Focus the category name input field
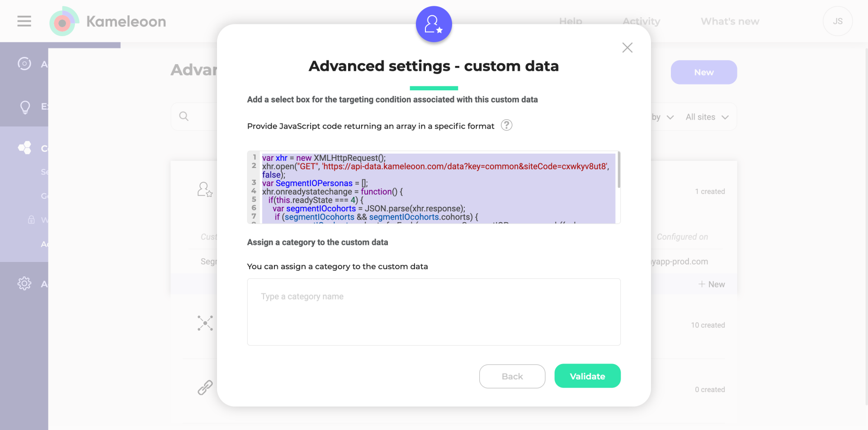Image resolution: width=868 pixels, height=430 pixels. pyautogui.click(x=434, y=312)
